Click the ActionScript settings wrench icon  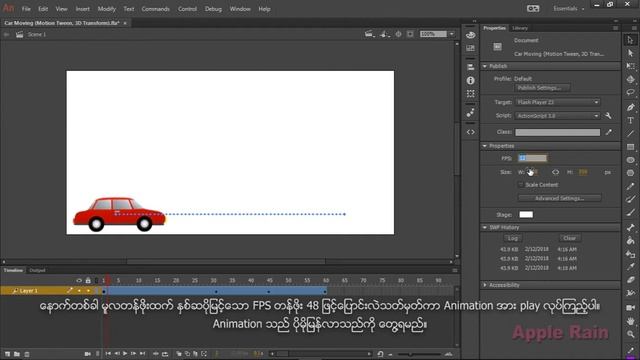pyautogui.click(x=608, y=116)
